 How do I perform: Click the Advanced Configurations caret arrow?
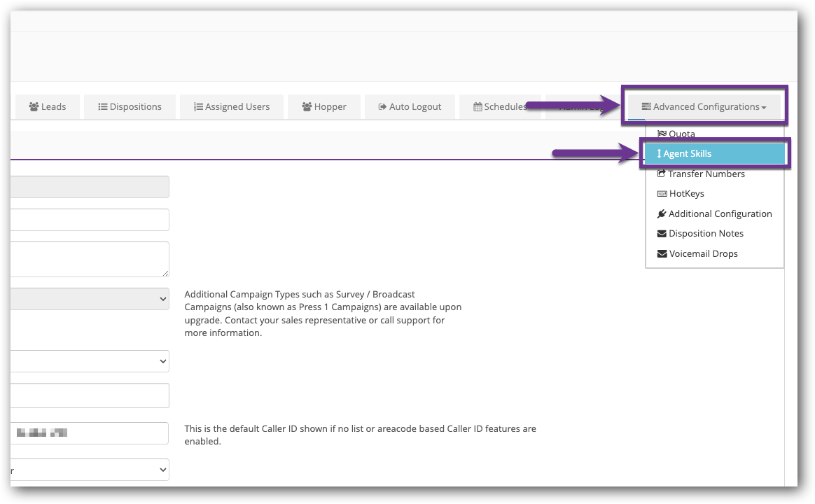pos(764,108)
